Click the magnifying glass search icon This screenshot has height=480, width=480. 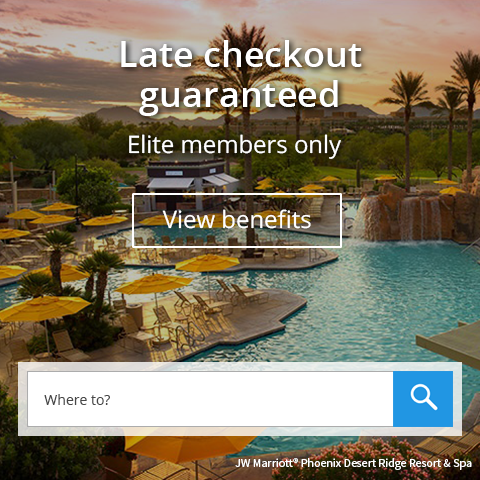pyautogui.click(x=424, y=397)
